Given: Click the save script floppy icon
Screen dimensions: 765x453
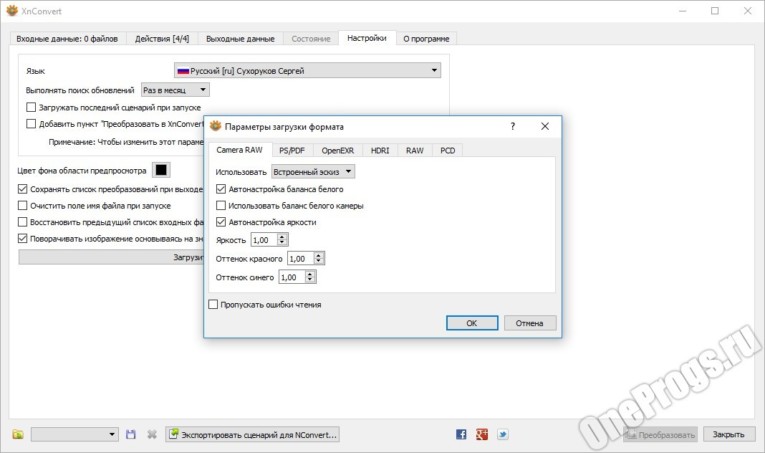Looking at the screenshot, I should click(131, 434).
